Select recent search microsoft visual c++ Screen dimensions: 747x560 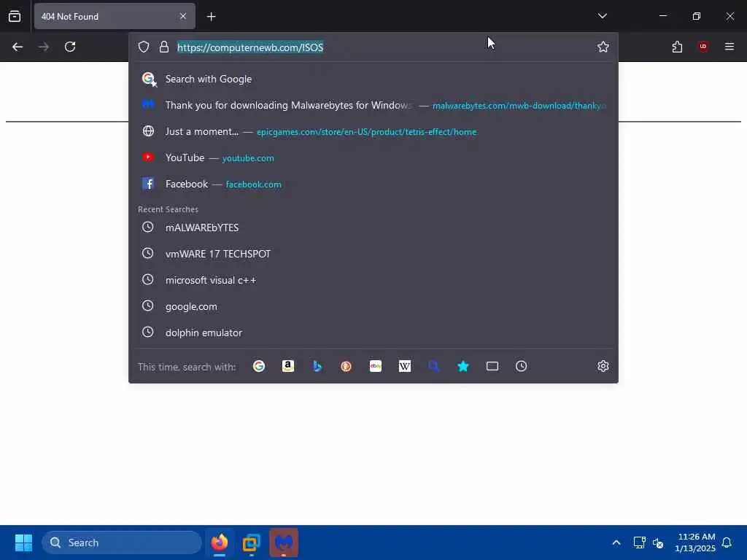(x=373, y=280)
